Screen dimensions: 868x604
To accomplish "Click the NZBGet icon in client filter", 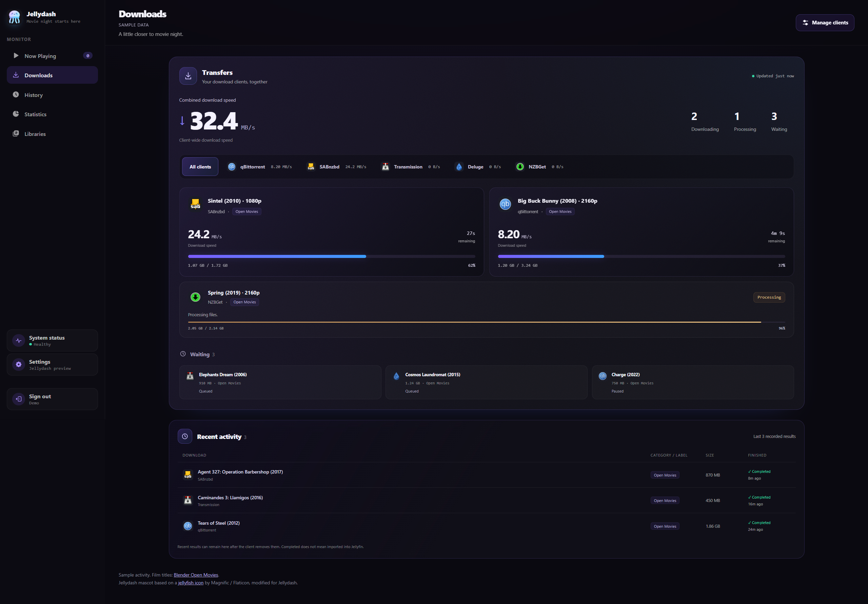I will point(520,167).
